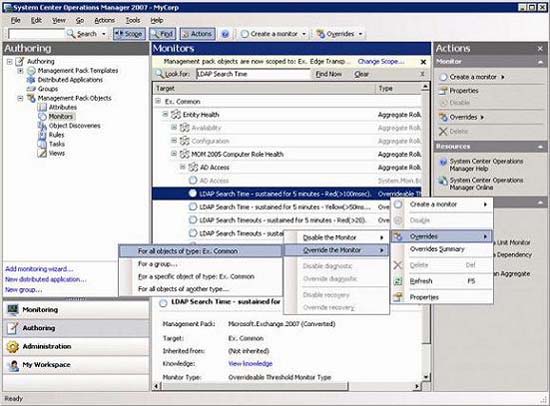Click the MOM 2005 Computer Role Health icon
550x406 pixels.
tap(184, 154)
